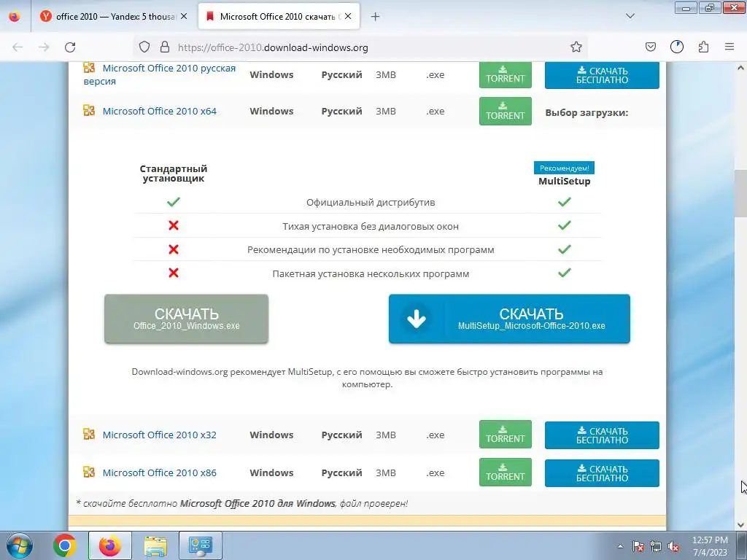Open a new tab with plus
The image size is (747, 560).
[375, 17]
